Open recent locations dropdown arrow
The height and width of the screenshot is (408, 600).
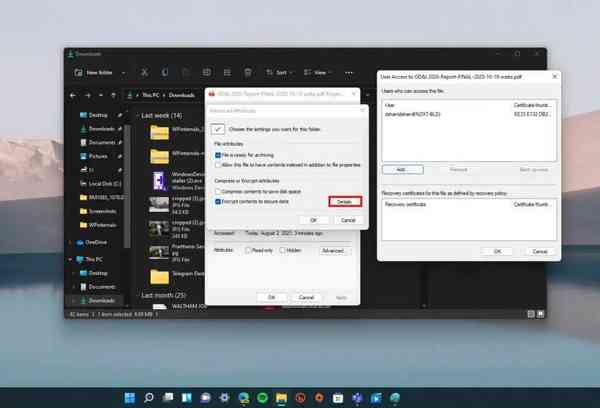pos(101,95)
